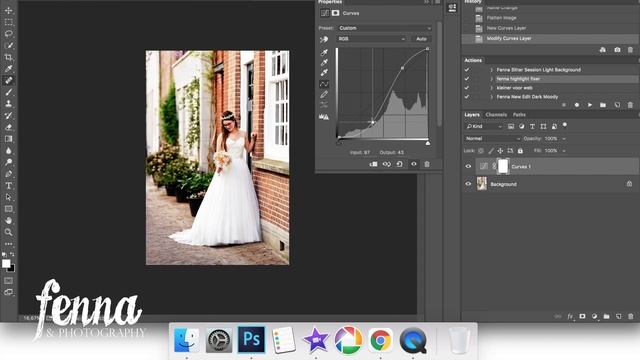Select the Crop tool
Image resolution: width=640 pixels, height=360 pixels.
click(x=9, y=57)
